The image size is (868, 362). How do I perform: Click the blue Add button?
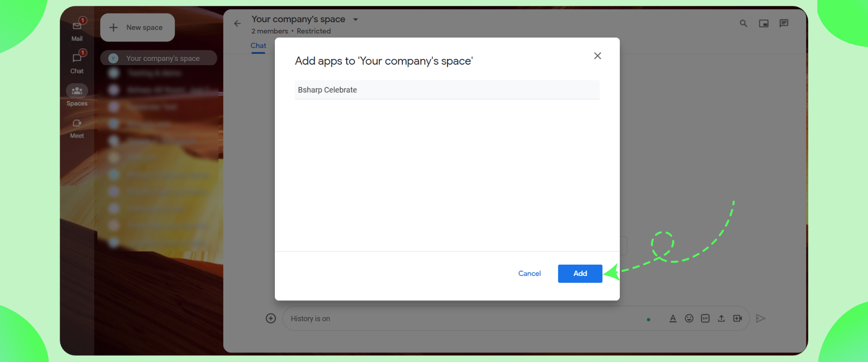580,274
